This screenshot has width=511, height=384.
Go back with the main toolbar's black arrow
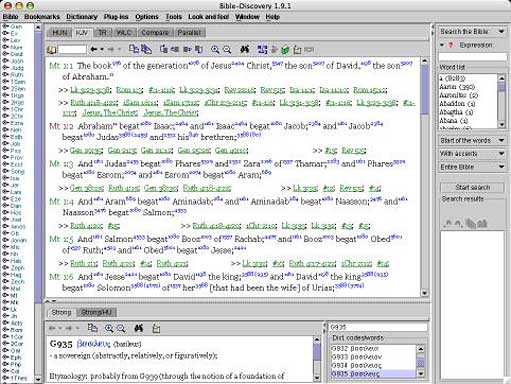94,49
